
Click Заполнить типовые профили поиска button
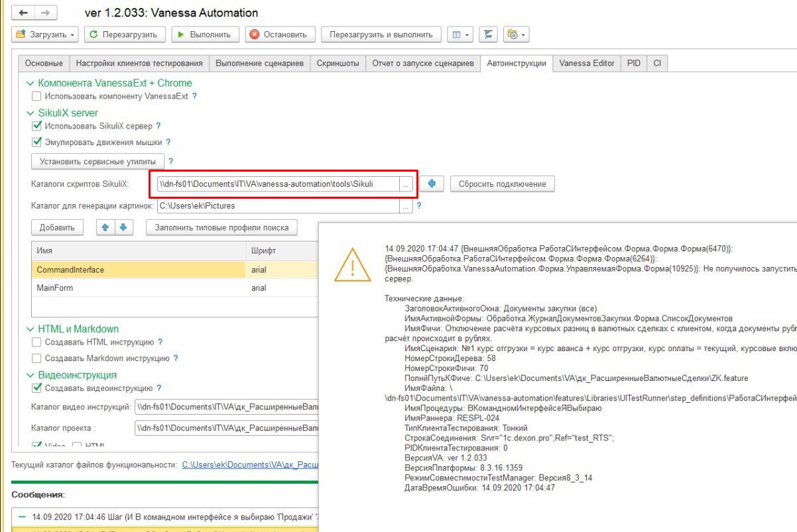(x=221, y=227)
